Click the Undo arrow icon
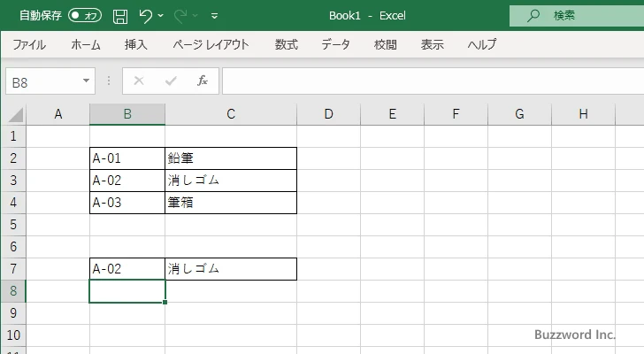The width and height of the screenshot is (644, 354). [x=145, y=16]
